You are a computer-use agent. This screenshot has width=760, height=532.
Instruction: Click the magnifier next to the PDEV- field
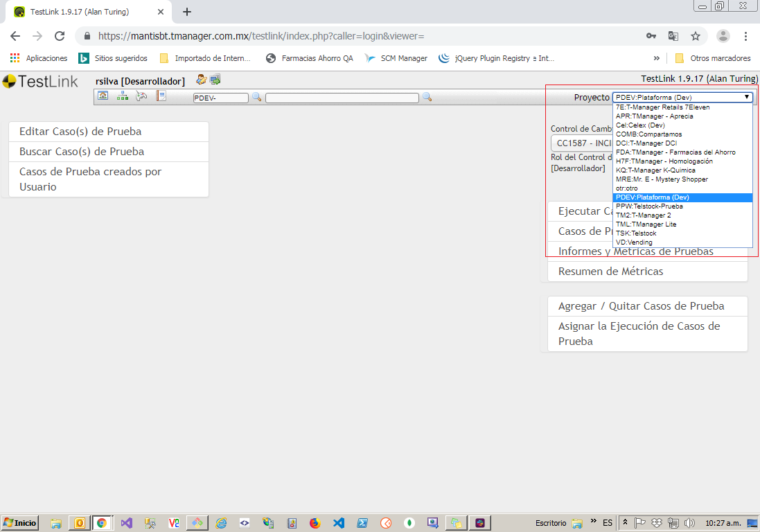point(257,97)
